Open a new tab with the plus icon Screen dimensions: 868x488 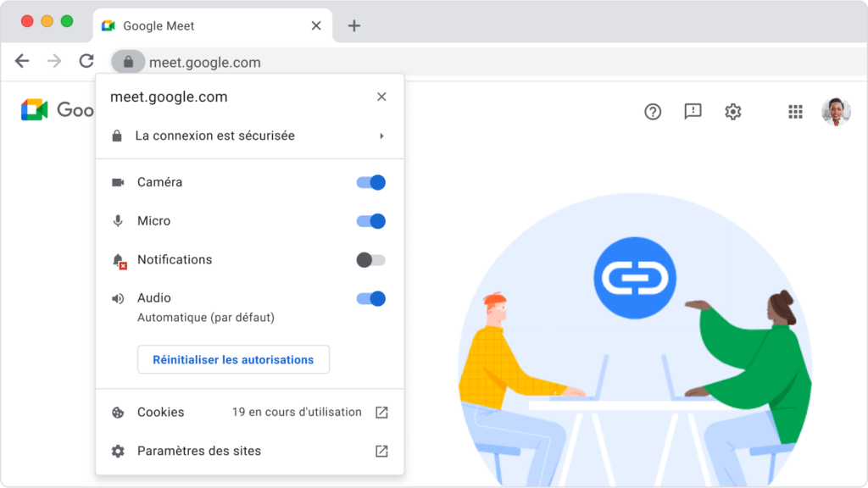354,26
